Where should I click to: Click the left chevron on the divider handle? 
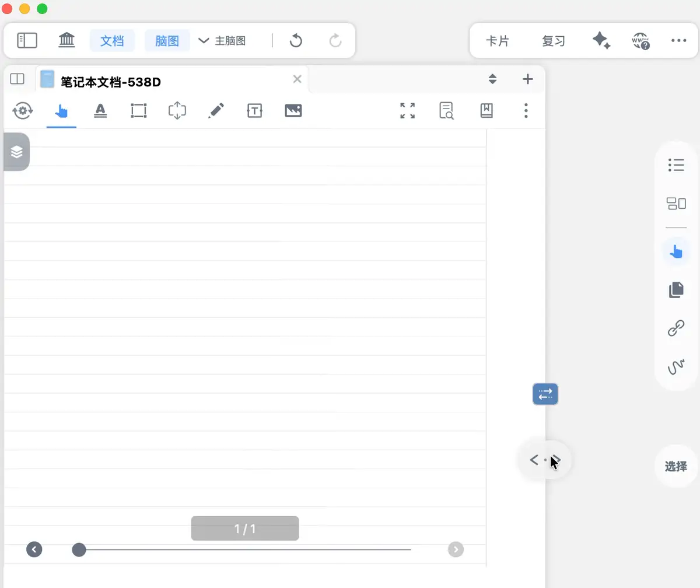click(x=533, y=460)
